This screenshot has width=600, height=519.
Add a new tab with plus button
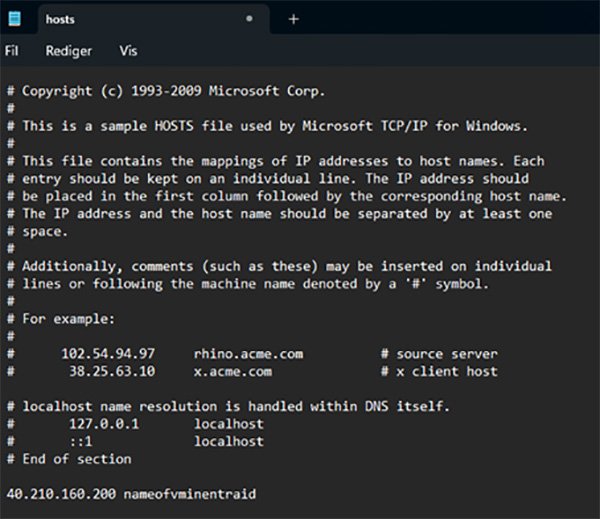tap(293, 19)
